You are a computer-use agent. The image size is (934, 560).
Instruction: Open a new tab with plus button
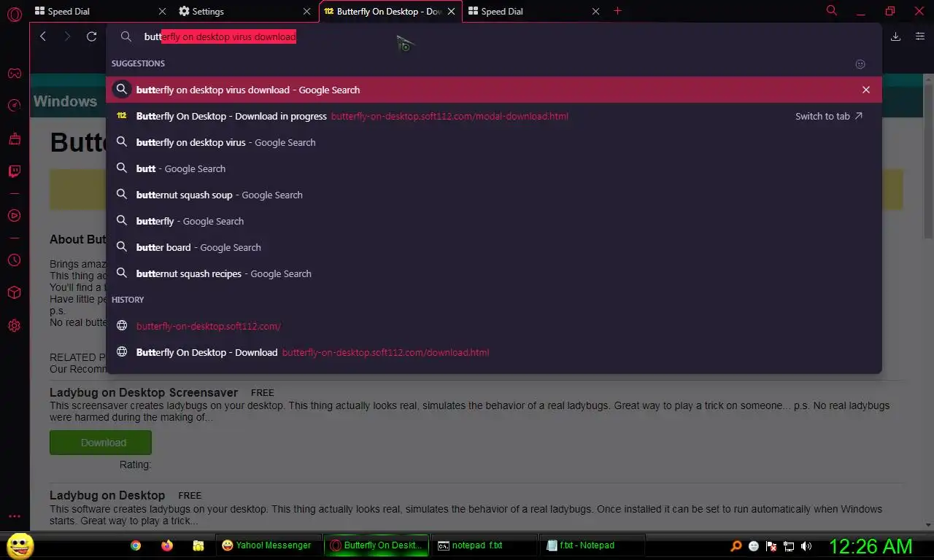point(617,11)
